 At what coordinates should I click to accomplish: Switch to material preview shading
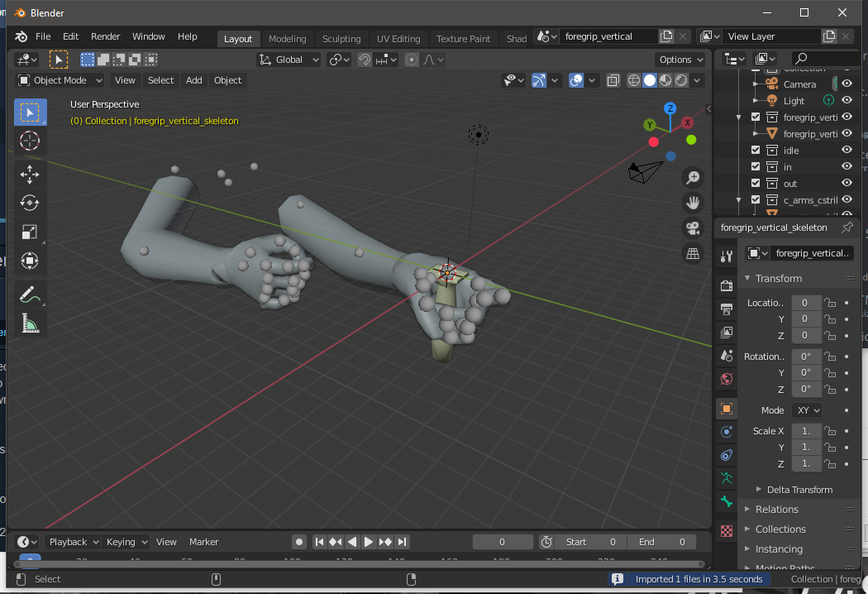(x=665, y=80)
